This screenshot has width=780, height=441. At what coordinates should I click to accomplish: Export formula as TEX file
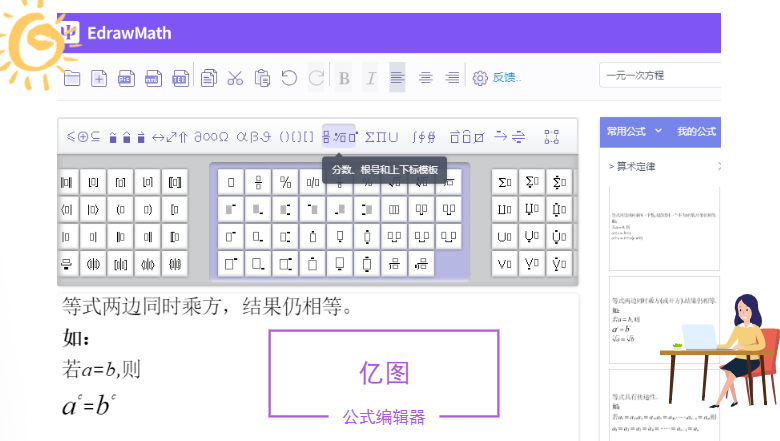click(x=180, y=78)
